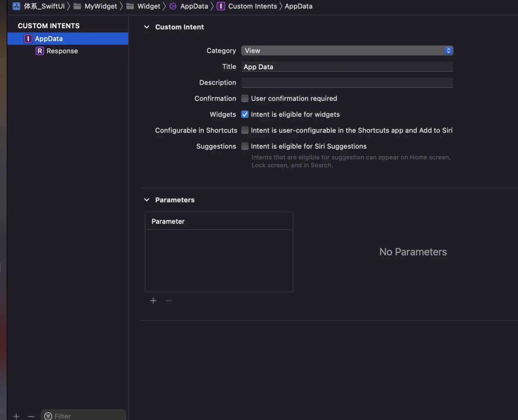Screen dimensions: 518x420
Task: Select the AppData intent in sidebar
Action: [49, 39]
